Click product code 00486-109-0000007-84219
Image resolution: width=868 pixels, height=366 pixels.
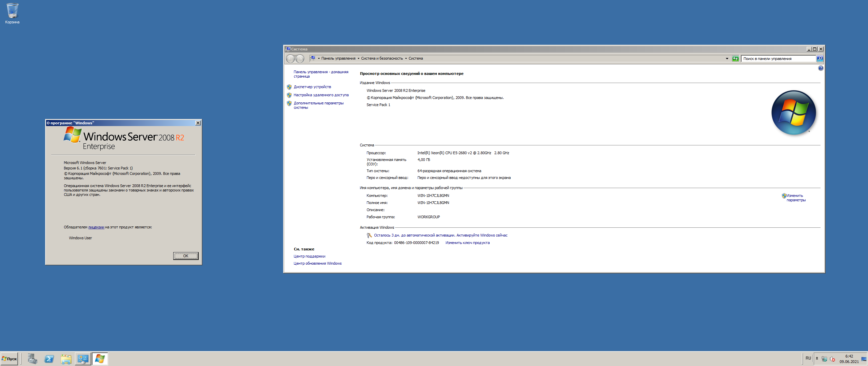tap(416, 243)
